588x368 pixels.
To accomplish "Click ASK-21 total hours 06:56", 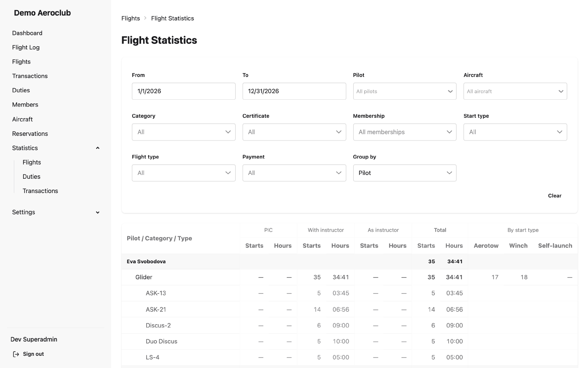I will coord(454,310).
